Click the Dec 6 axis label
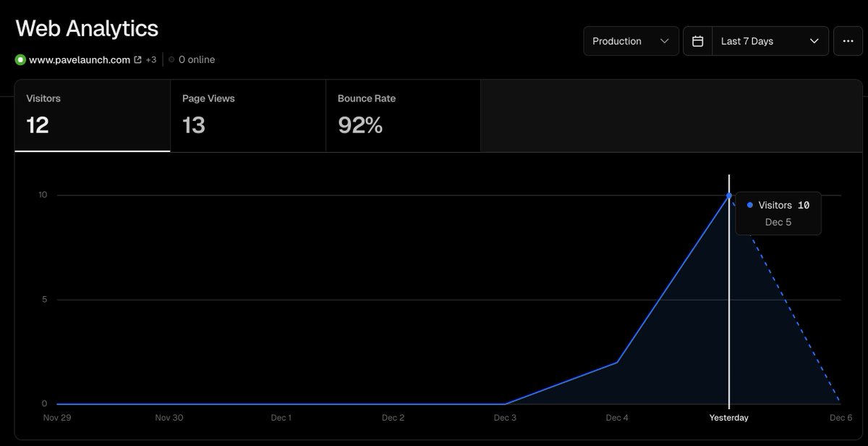Image resolution: width=868 pixels, height=446 pixels. click(x=841, y=418)
